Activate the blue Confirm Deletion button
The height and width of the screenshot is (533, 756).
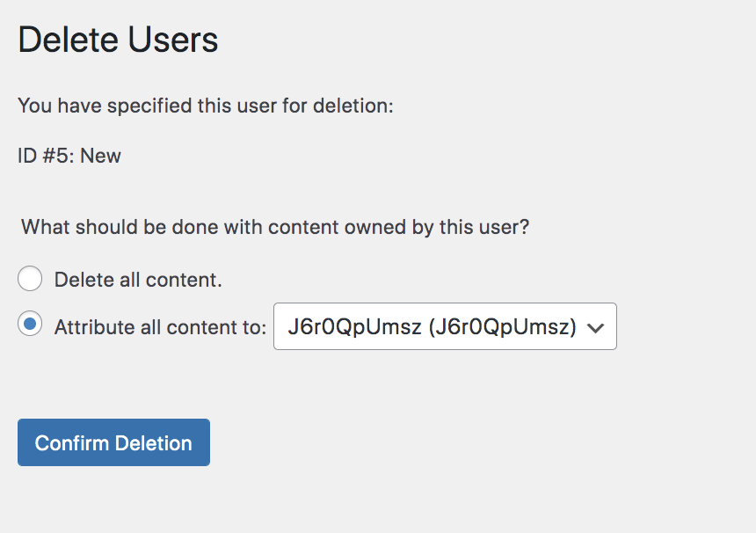click(x=113, y=442)
